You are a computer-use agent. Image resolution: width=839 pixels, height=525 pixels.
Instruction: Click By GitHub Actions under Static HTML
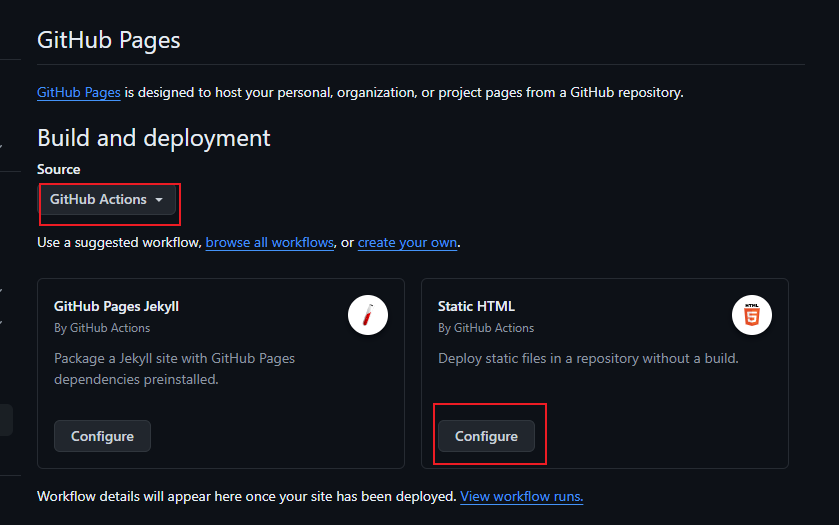(x=486, y=327)
